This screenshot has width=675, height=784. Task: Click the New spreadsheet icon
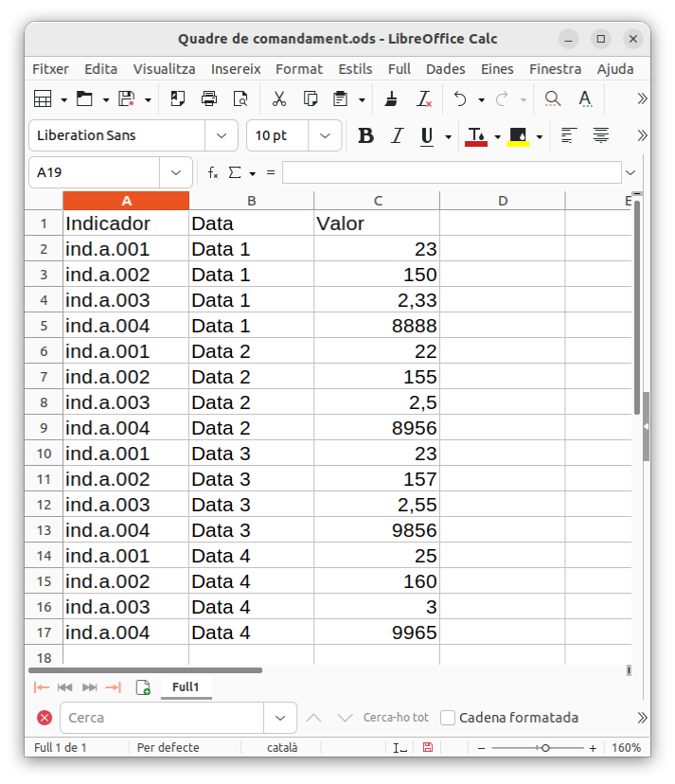(43, 98)
